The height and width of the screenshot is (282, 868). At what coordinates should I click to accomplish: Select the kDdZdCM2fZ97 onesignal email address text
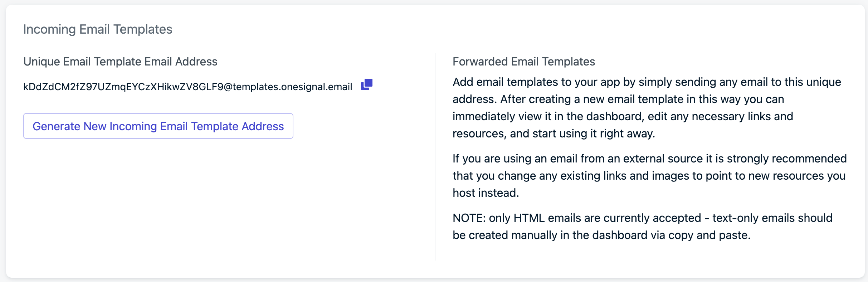pos(188,87)
